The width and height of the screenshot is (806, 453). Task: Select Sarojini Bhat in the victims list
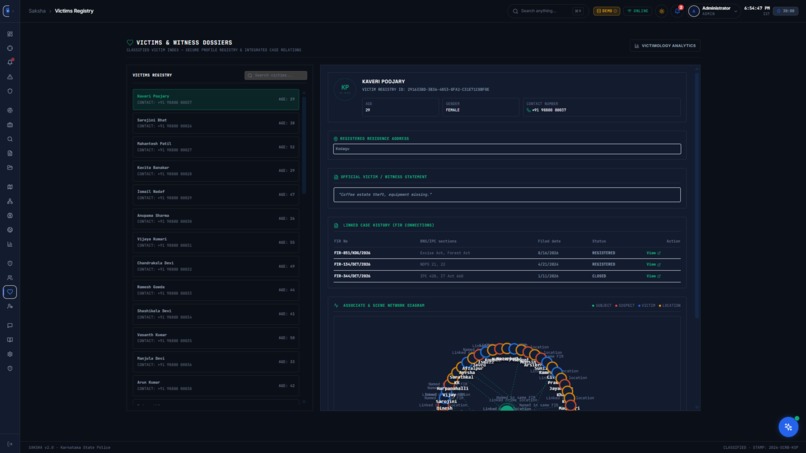point(216,123)
